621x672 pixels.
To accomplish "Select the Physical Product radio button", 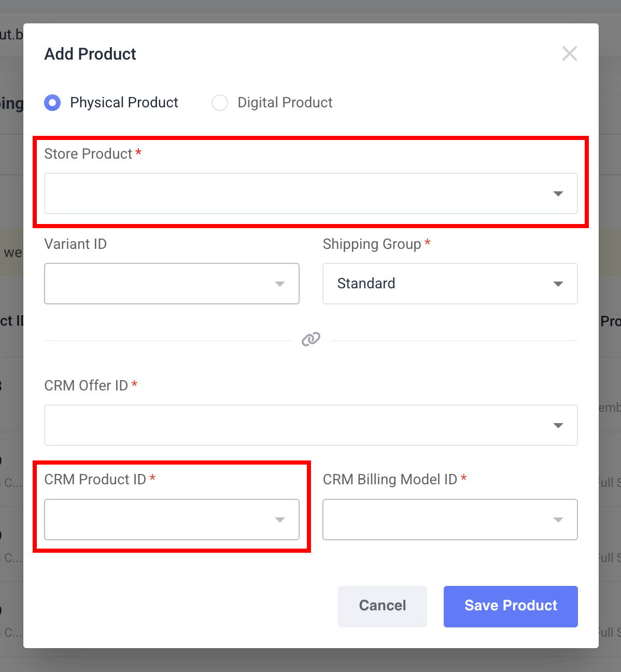I will click(x=52, y=103).
